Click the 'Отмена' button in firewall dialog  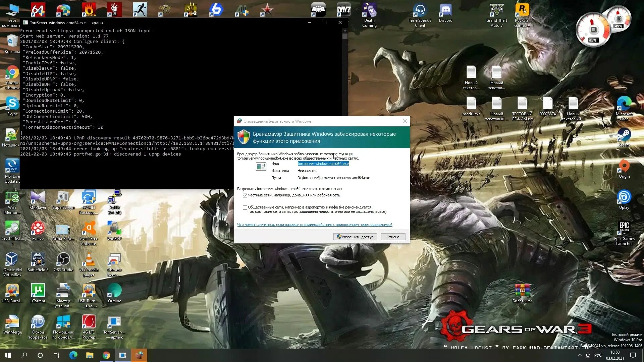click(393, 237)
